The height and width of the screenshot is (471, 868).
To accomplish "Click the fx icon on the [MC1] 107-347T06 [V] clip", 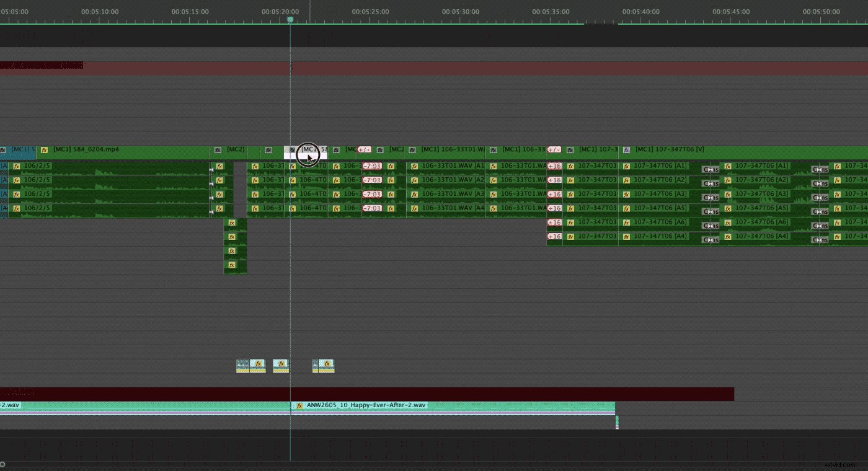I will [x=626, y=149].
